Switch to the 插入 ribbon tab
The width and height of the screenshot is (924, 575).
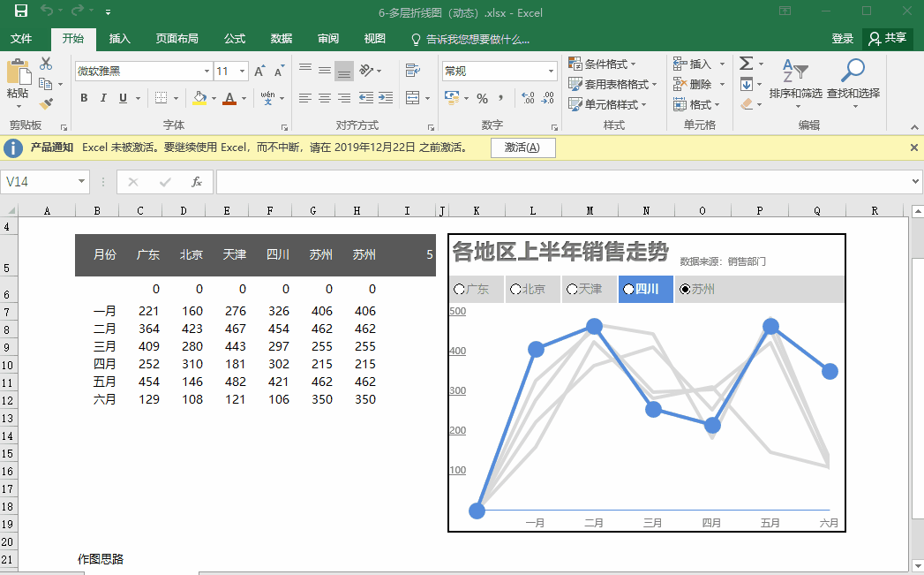click(x=119, y=39)
